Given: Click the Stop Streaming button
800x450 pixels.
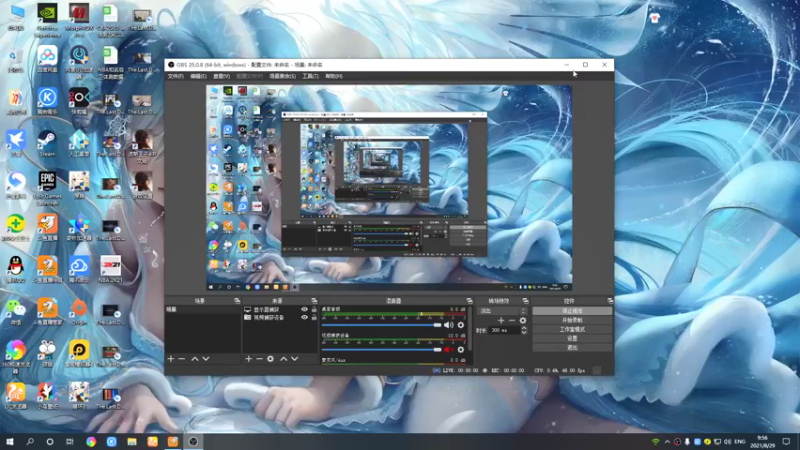Looking at the screenshot, I should [x=572, y=311].
